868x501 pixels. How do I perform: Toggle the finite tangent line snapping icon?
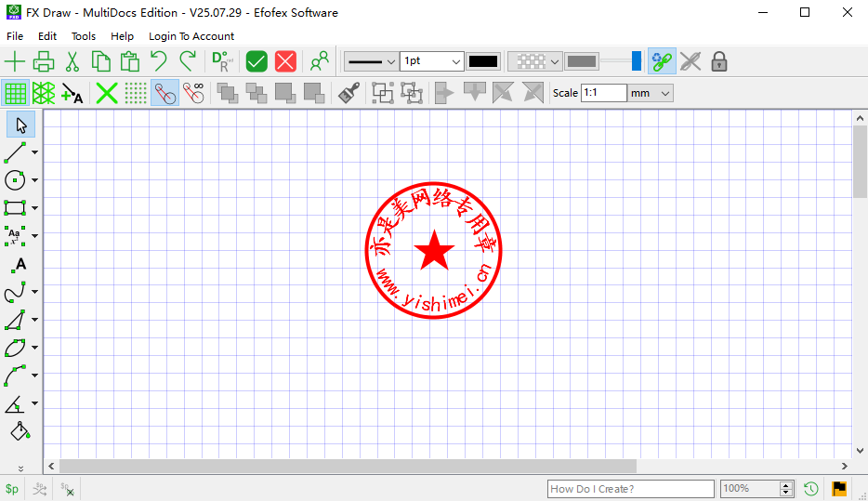(165, 93)
